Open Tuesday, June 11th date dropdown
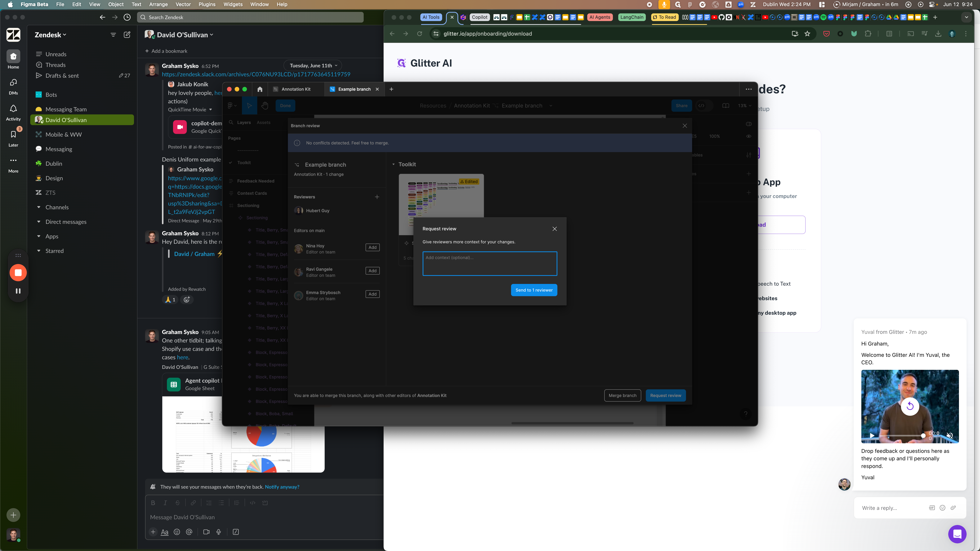The height and width of the screenshot is (551, 980). pyautogui.click(x=313, y=65)
